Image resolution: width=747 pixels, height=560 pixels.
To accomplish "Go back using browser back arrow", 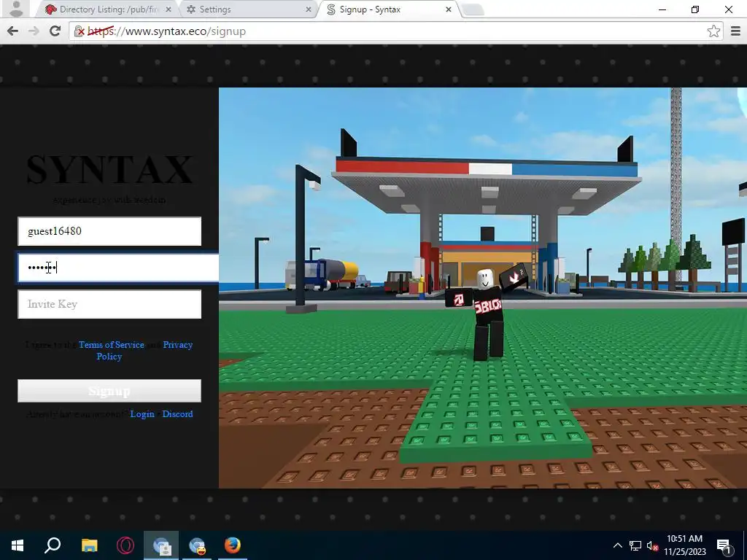I will pos(13,31).
